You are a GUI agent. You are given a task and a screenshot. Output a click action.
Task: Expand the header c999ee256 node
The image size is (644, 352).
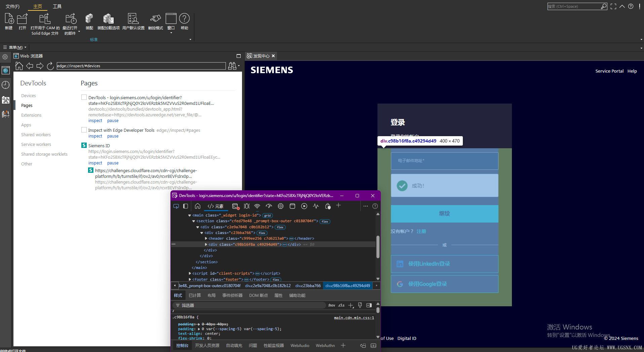point(206,239)
